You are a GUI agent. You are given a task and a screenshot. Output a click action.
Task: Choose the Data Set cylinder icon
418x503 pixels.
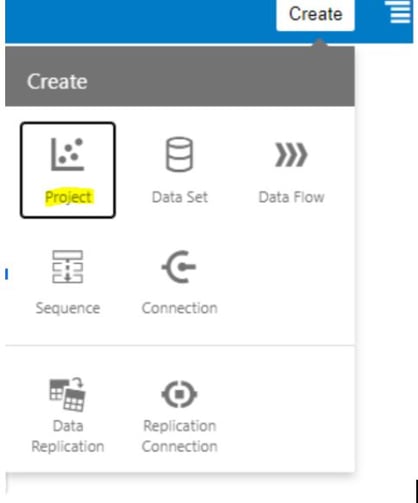point(179,154)
